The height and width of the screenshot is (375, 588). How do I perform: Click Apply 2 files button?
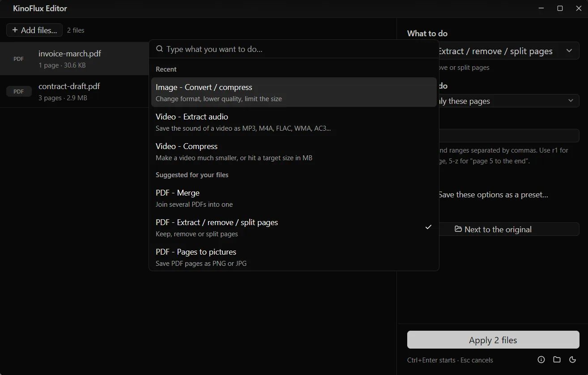(x=493, y=340)
